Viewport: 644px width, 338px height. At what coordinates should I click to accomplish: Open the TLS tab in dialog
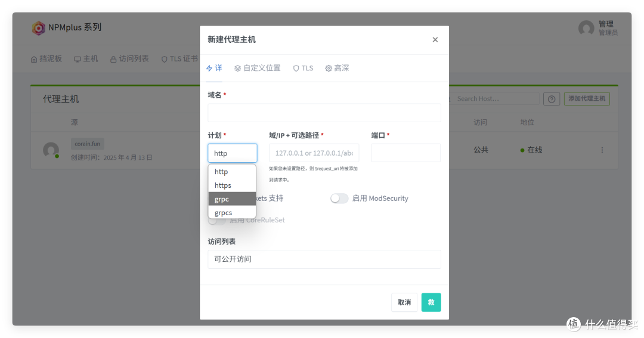303,68
